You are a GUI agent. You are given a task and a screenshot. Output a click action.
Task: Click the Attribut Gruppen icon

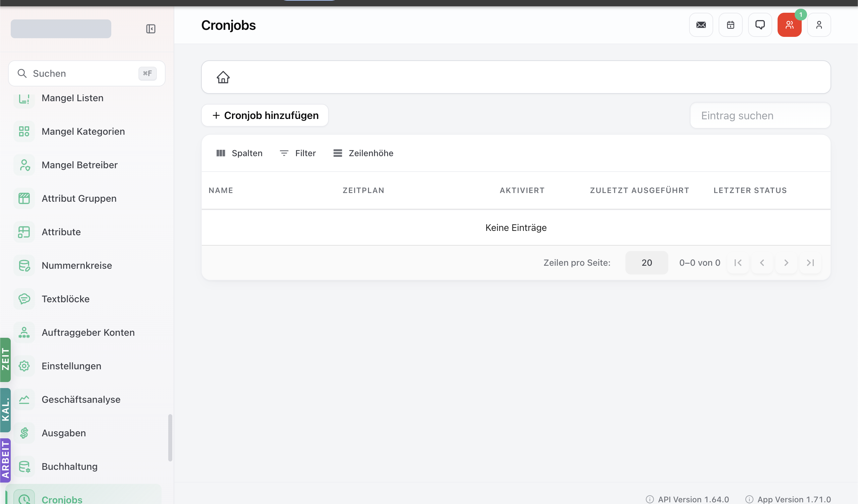click(x=24, y=198)
